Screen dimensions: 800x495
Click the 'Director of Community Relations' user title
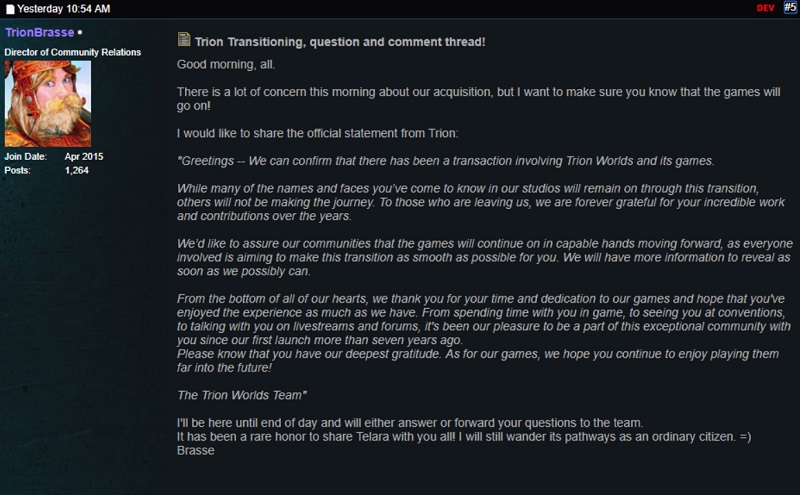[x=73, y=52]
